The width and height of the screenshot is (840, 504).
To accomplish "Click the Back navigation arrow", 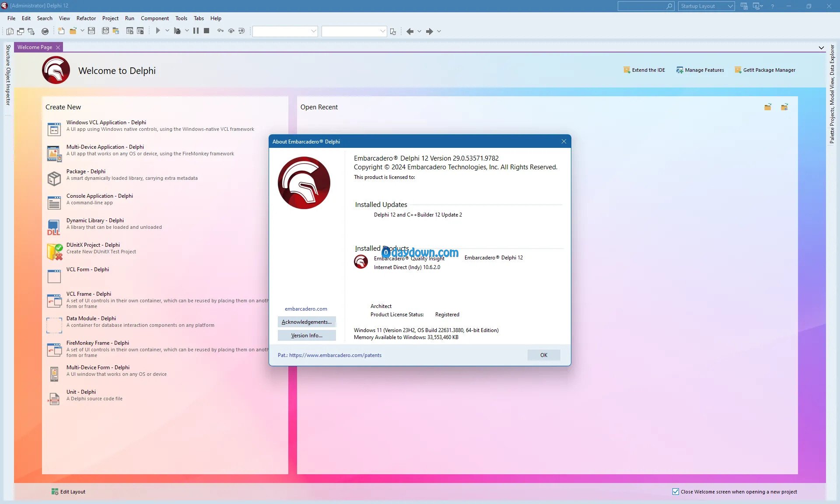I will (410, 31).
